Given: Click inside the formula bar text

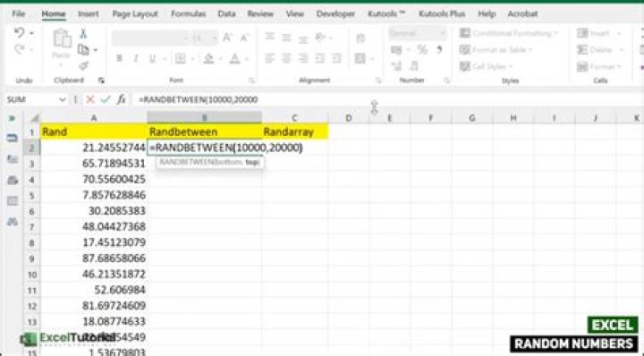Looking at the screenshot, I should pos(199,100).
